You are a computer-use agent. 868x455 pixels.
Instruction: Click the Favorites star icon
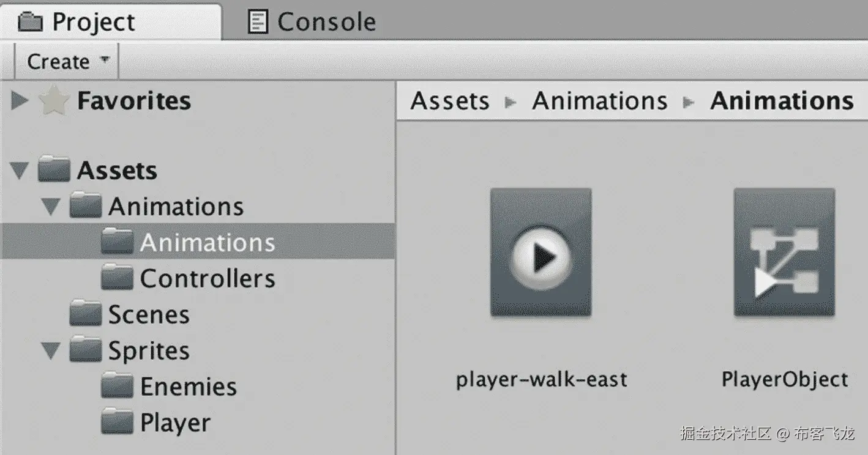(x=53, y=101)
